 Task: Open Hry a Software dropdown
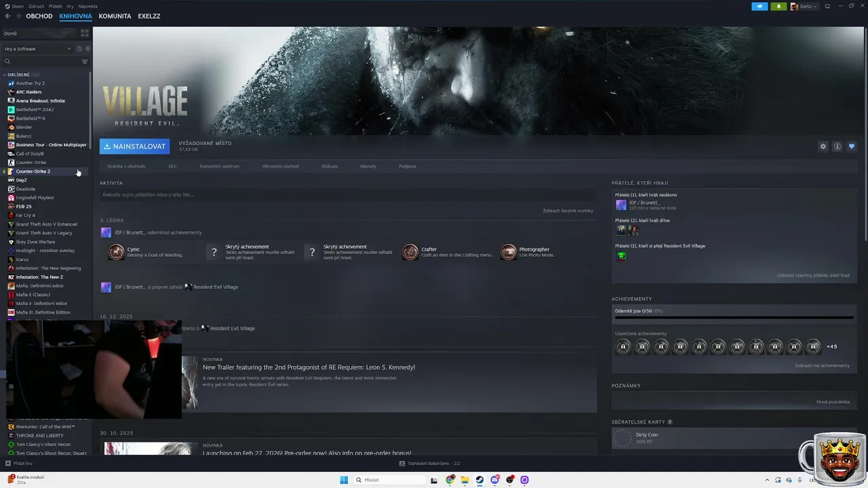[37, 49]
